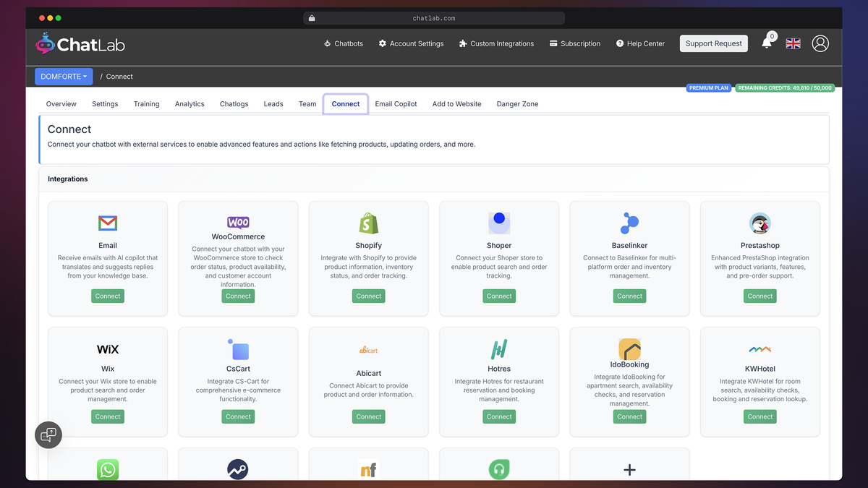Connect the Baselinker integration
Viewport: 868px width, 488px height.
pyautogui.click(x=629, y=296)
